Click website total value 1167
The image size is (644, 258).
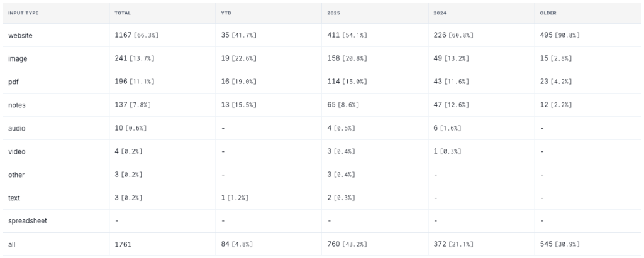[x=123, y=35]
